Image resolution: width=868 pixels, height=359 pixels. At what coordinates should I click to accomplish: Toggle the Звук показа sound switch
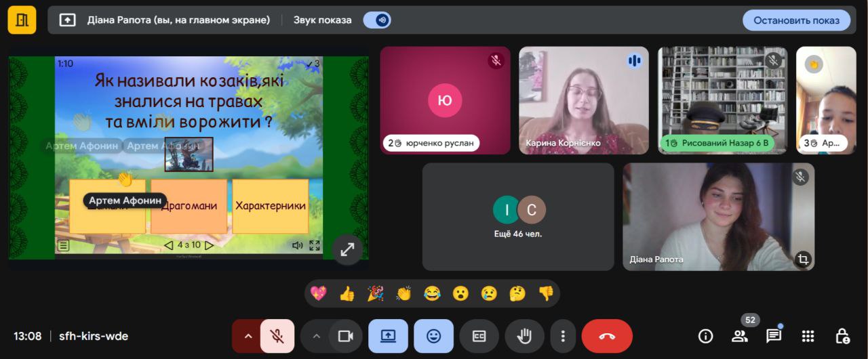pos(377,20)
